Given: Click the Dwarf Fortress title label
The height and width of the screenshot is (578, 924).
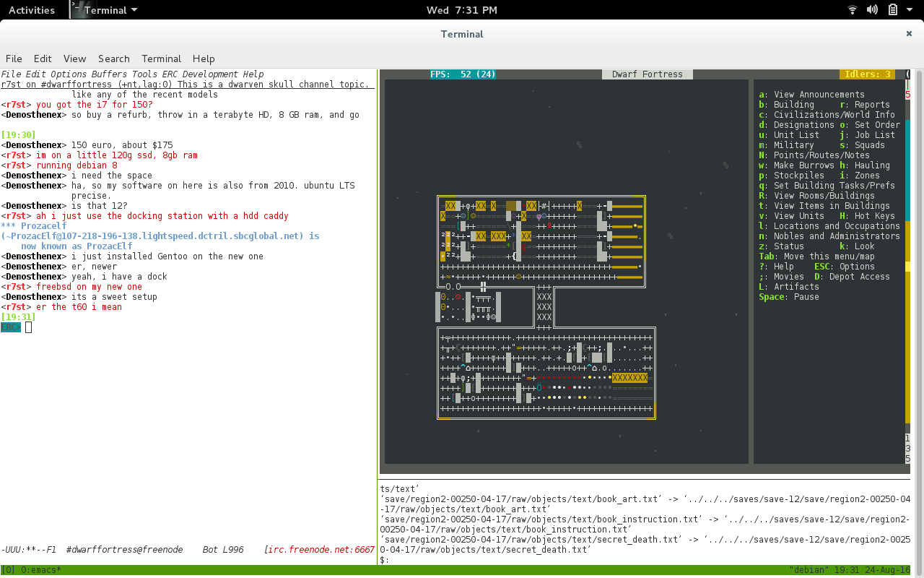Looking at the screenshot, I should (648, 74).
